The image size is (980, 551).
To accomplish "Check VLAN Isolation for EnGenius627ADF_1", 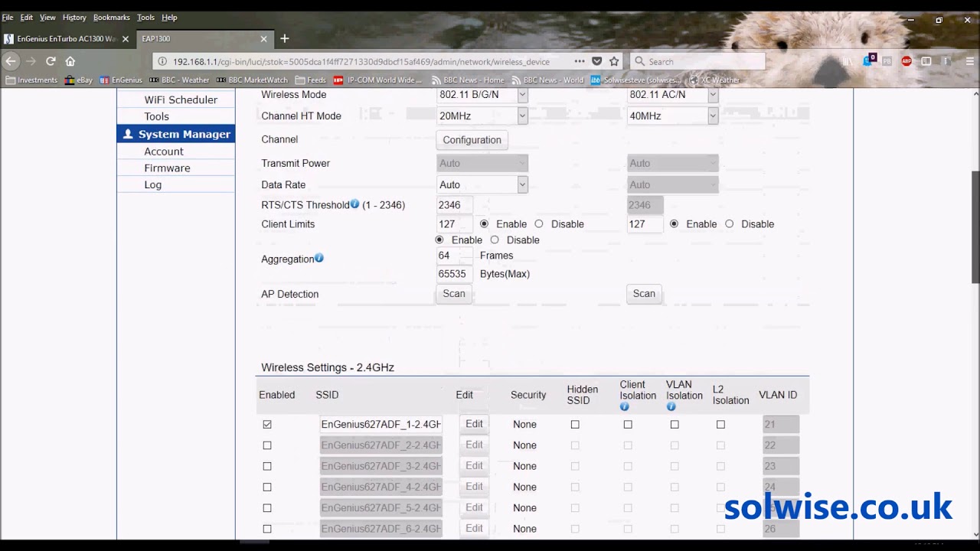I will (675, 424).
